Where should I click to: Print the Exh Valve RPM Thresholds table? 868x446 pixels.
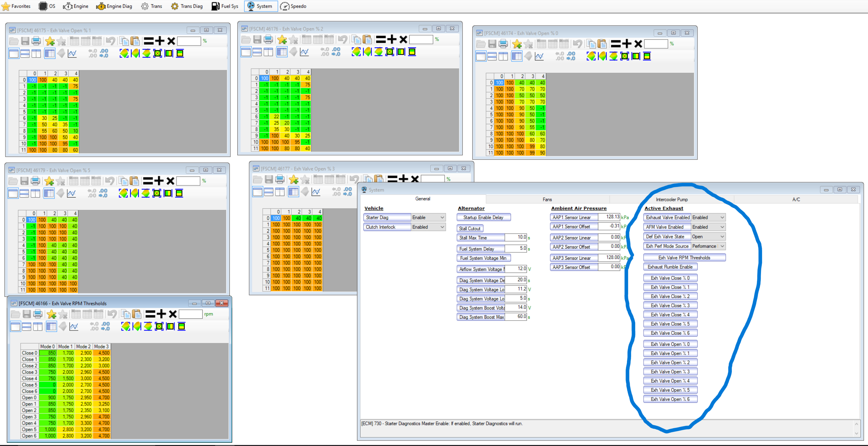38,314
